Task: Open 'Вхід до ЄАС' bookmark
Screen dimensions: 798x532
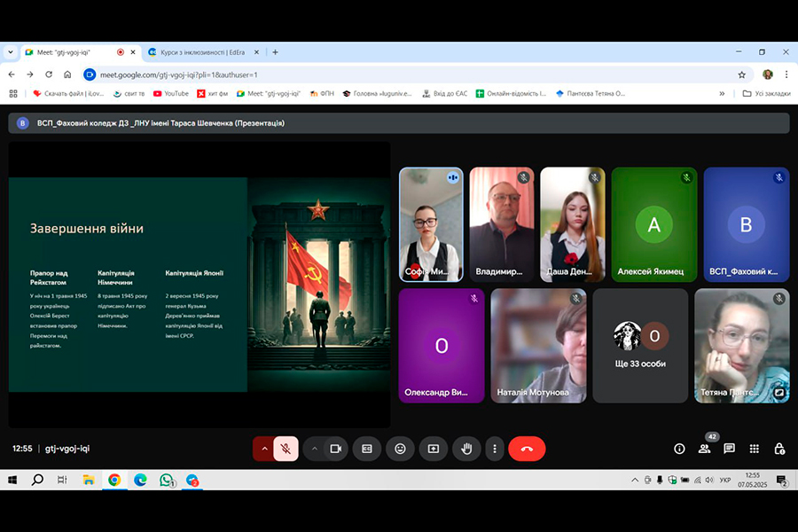Action: (445, 94)
